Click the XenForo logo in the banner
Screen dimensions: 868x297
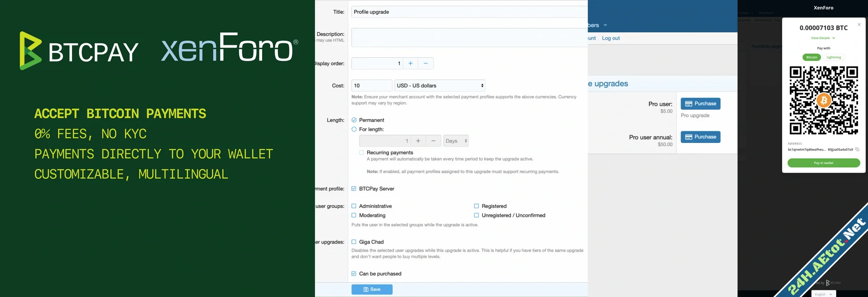pos(230,47)
